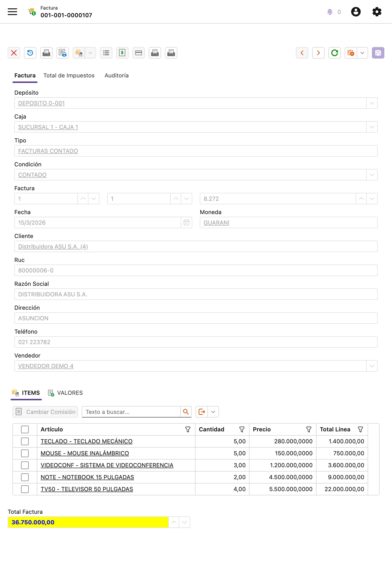Click the green refresh icon

tap(335, 53)
